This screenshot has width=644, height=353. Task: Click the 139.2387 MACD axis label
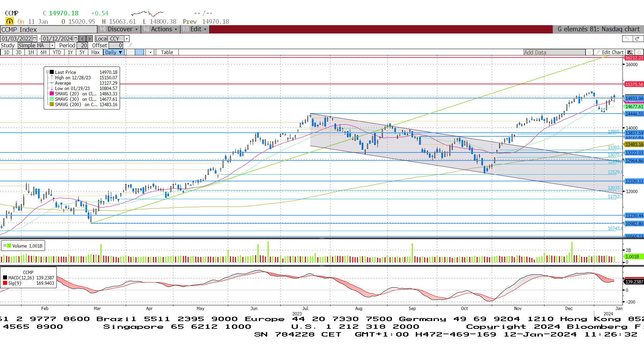pyautogui.click(x=634, y=282)
